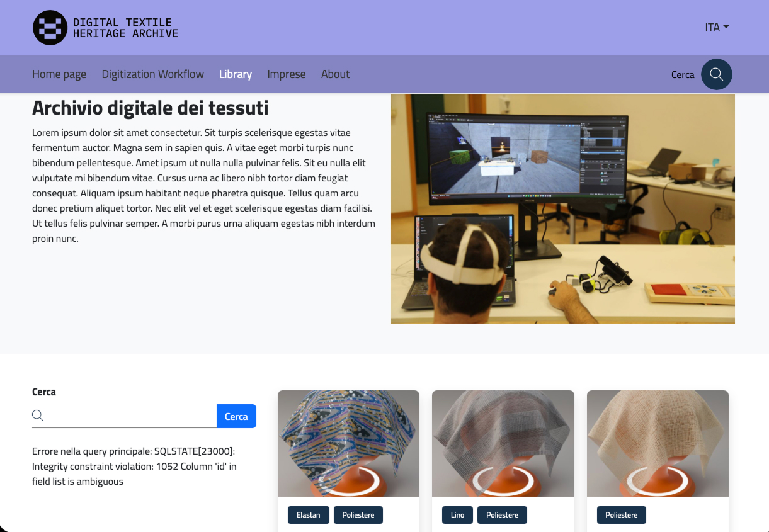Select the Lino tag on second card
The image size is (769, 532).
(x=457, y=515)
